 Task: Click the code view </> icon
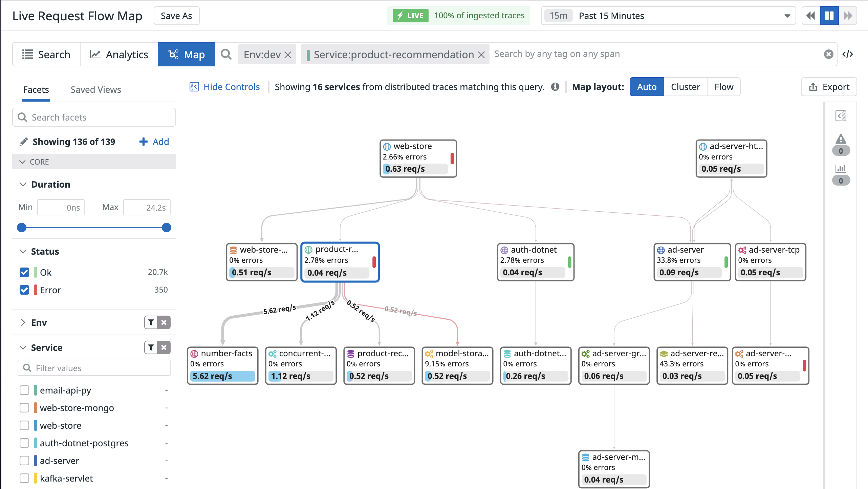point(848,54)
